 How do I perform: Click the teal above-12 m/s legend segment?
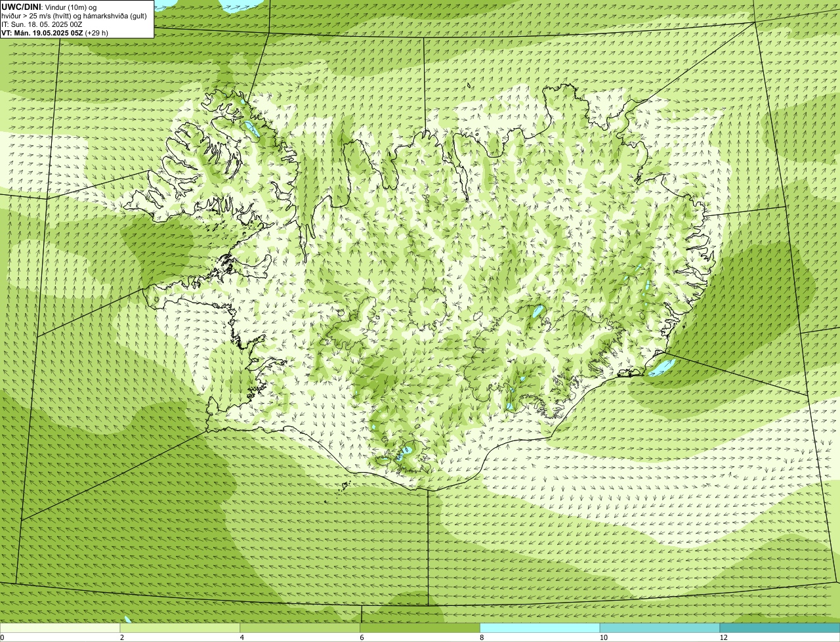(780, 628)
